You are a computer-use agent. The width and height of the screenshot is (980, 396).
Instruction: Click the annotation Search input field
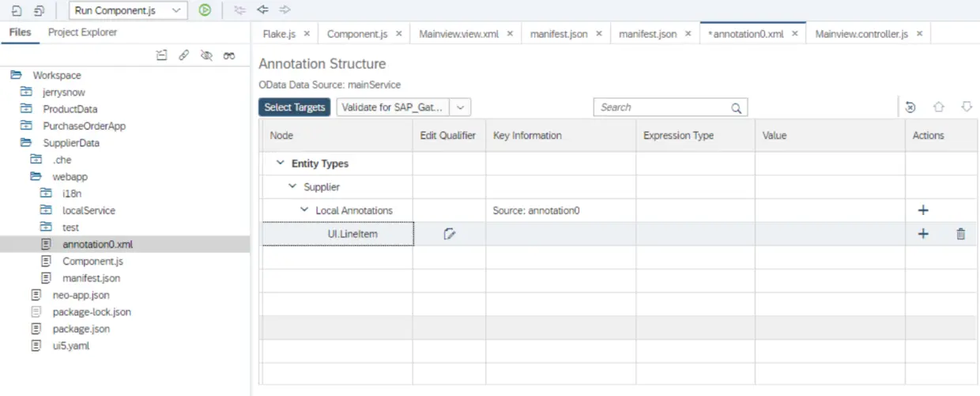pyautogui.click(x=662, y=107)
